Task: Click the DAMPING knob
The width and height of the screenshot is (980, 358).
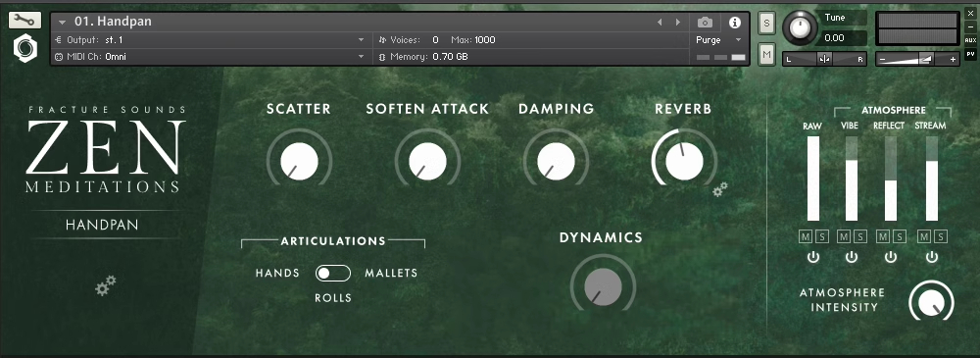Action: tap(556, 162)
